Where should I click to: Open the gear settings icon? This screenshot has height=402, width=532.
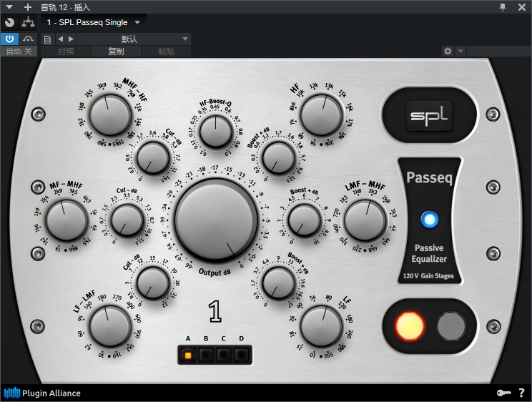tap(448, 51)
